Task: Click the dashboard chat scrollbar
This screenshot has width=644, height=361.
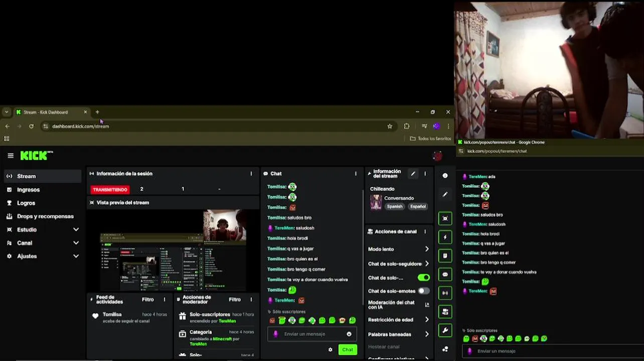Action: point(362,247)
